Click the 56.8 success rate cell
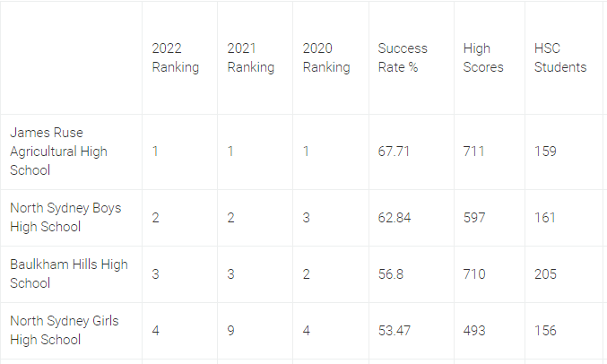Image resolution: width=607 pixels, height=364 pixels. tap(391, 274)
